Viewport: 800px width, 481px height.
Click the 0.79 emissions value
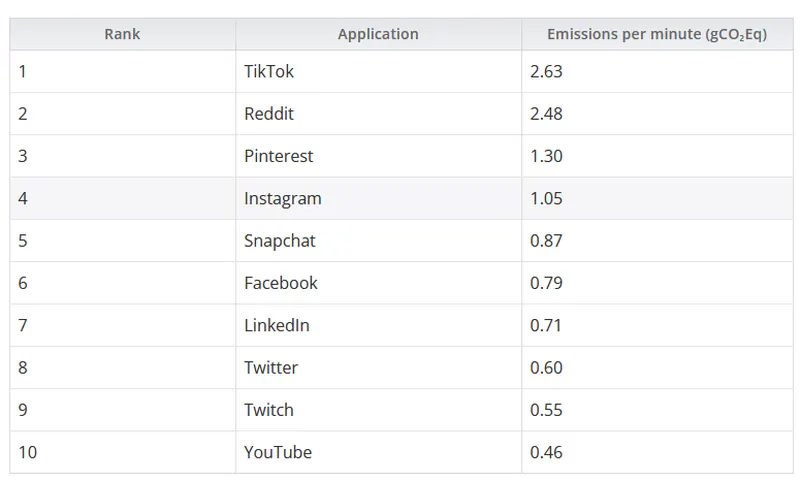pyautogui.click(x=546, y=283)
